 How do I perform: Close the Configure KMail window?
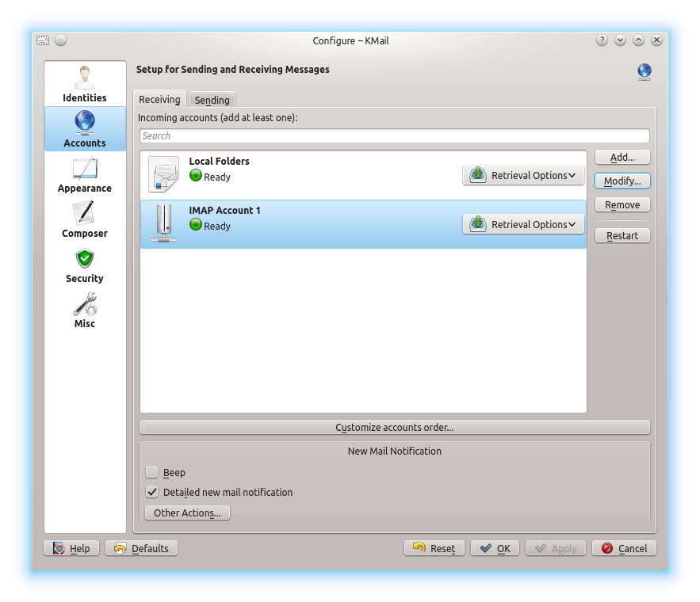(x=656, y=40)
